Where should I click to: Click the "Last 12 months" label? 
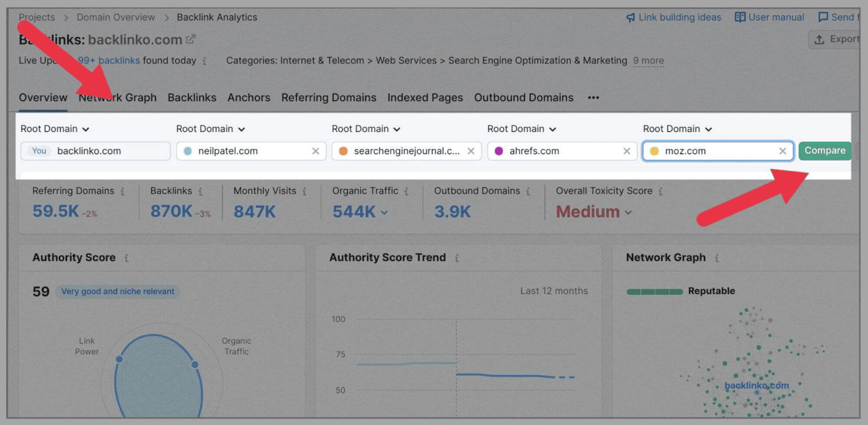pyautogui.click(x=554, y=291)
